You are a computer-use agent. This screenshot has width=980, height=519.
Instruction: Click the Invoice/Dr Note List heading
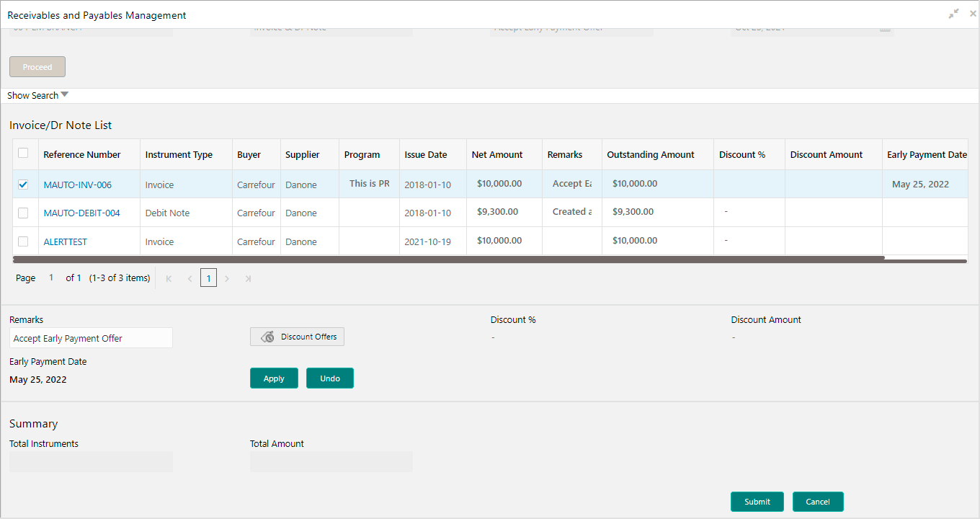coord(61,125)
